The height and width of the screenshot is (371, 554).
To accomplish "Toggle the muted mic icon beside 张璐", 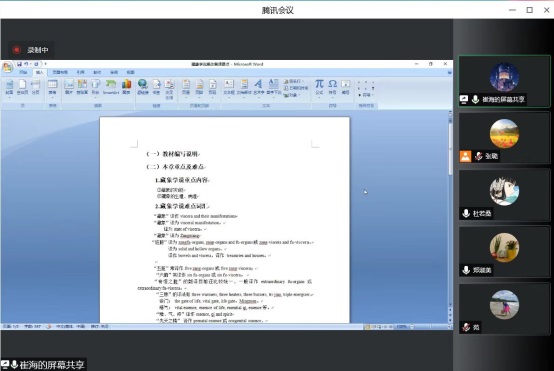I will coord(479,156).
